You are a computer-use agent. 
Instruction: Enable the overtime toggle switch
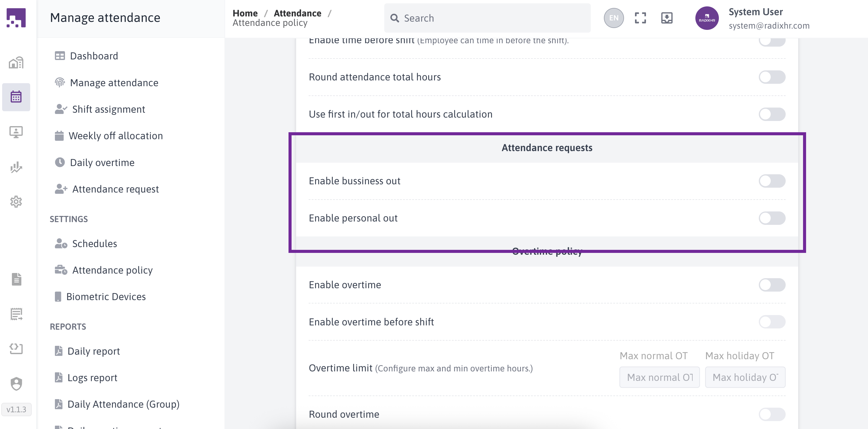[772, 285]
